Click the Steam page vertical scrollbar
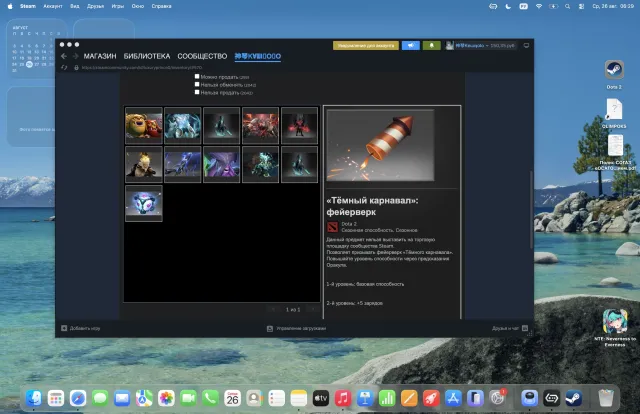Viewport: 640px width, 414px height. point(531,209)
